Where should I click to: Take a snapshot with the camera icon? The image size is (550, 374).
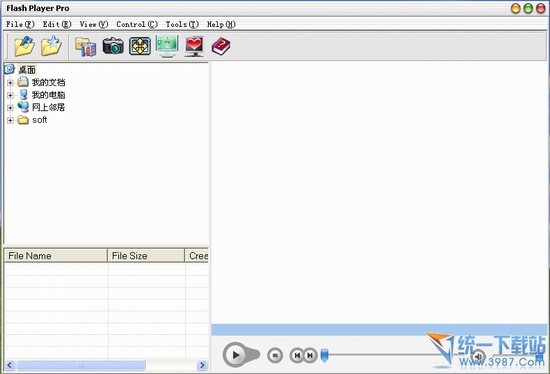[113, 46]
